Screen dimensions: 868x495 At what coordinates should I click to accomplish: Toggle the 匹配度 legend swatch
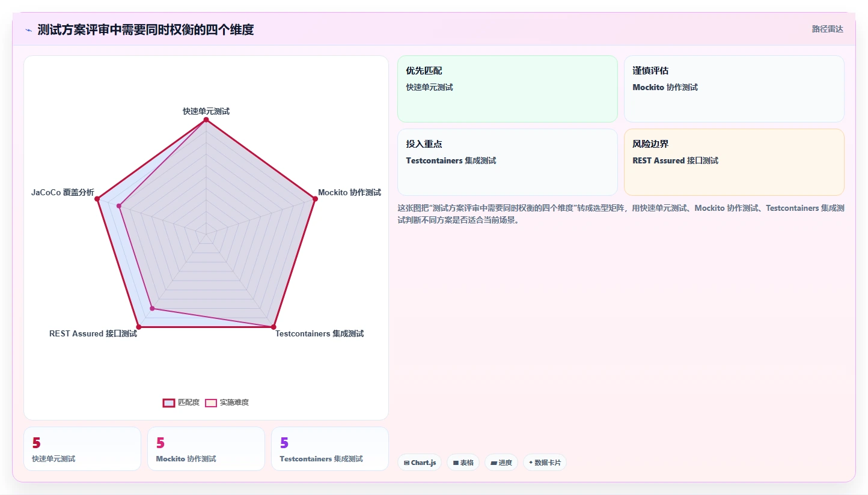[169, 402]
